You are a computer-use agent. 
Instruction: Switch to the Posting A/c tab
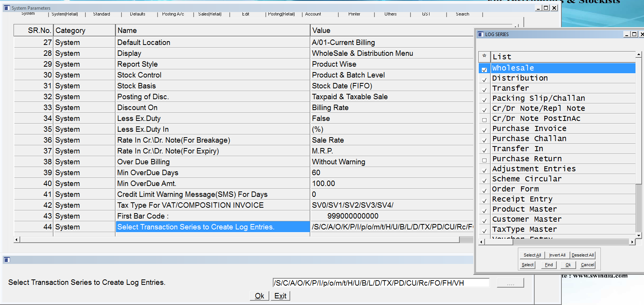173,14
